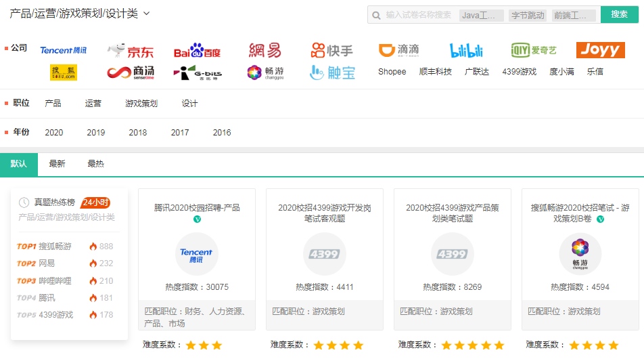Open Tencent logo on 腾讯2020校园招聘 card
The image size is (644, 361).
click(197, 254)
